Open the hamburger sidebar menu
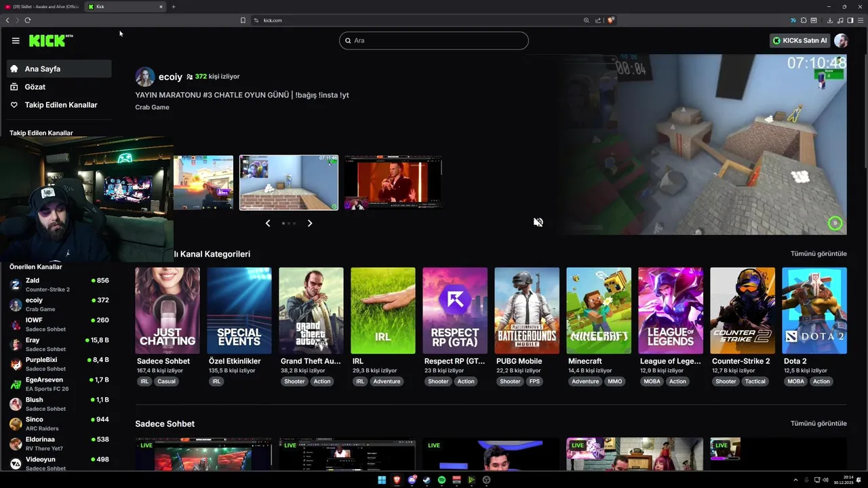Image resolution: width=868 pixels, height=488 pixels. [16, 41]
